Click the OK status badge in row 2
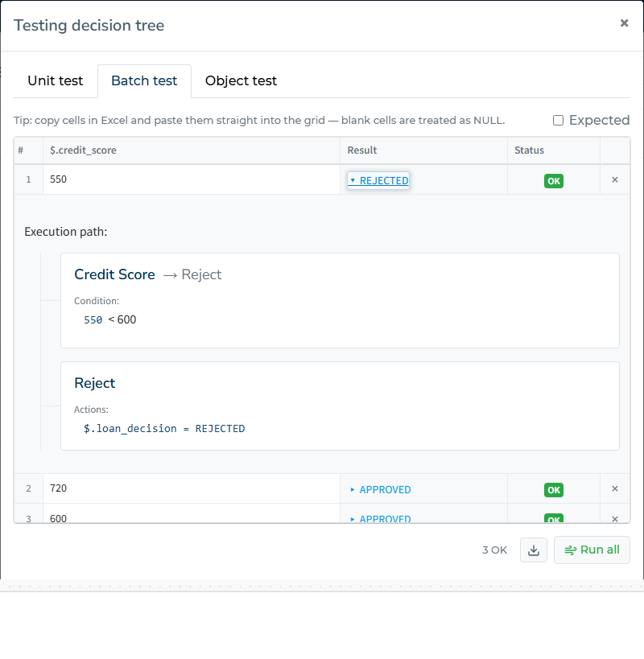 554,490
